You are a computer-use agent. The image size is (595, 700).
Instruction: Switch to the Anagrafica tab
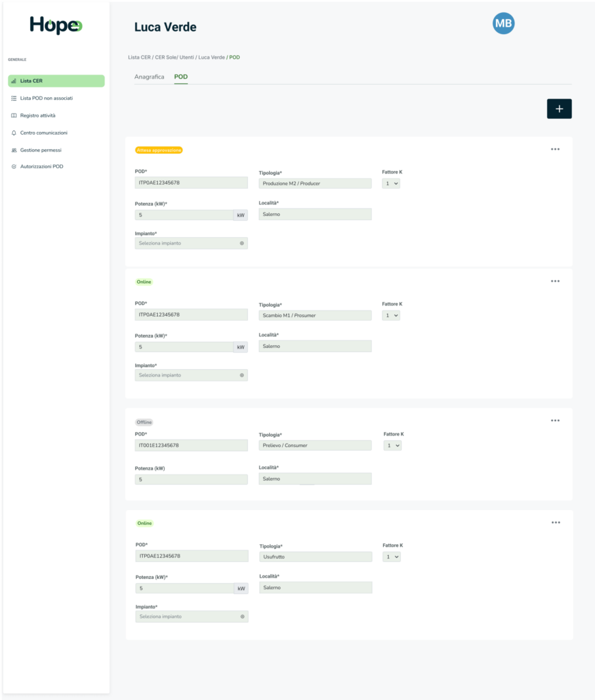(x=149, y=77)
